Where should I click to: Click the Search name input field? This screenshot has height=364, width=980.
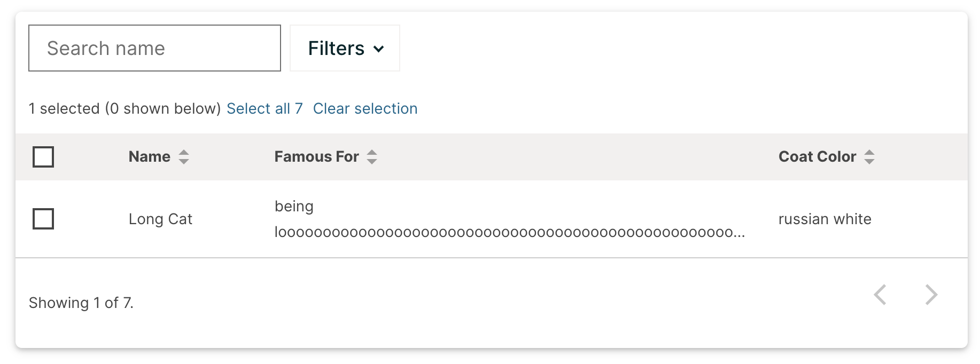154,48
